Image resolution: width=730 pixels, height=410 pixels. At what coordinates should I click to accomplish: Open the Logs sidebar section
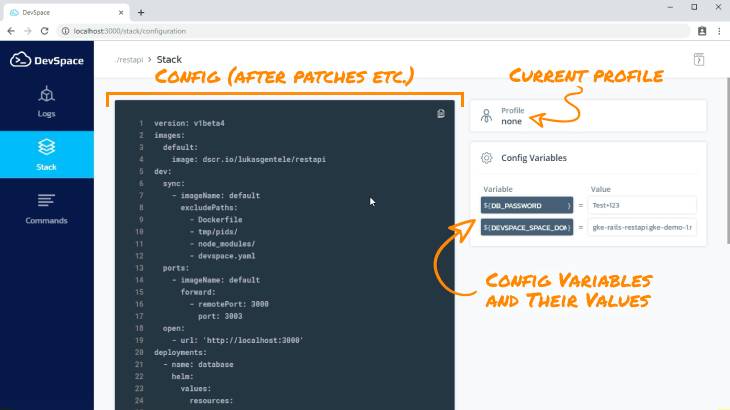tap(47, 102)
